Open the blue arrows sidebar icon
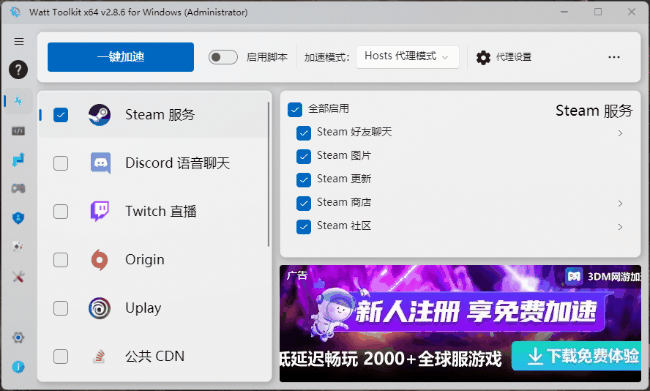Viewport: 650px width, 391px height. click(18, 160)
